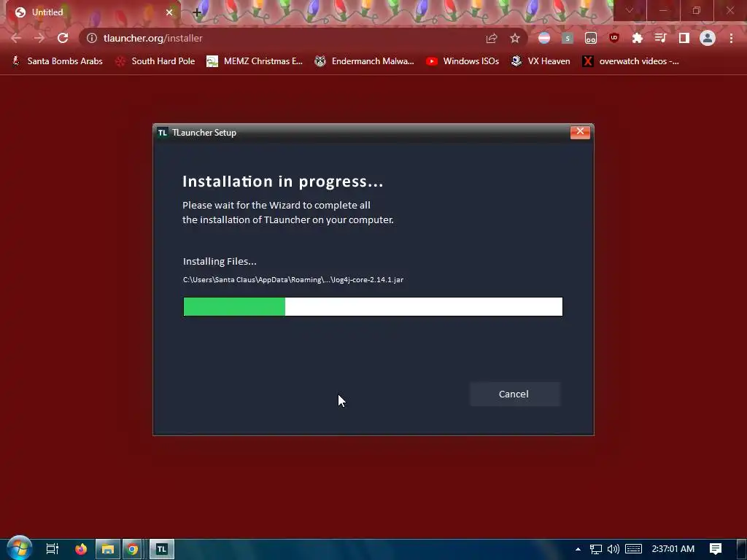This screenshot has width=747, height=560.
Task: Open Endermanch Malware bookmark
Action: 364,61
